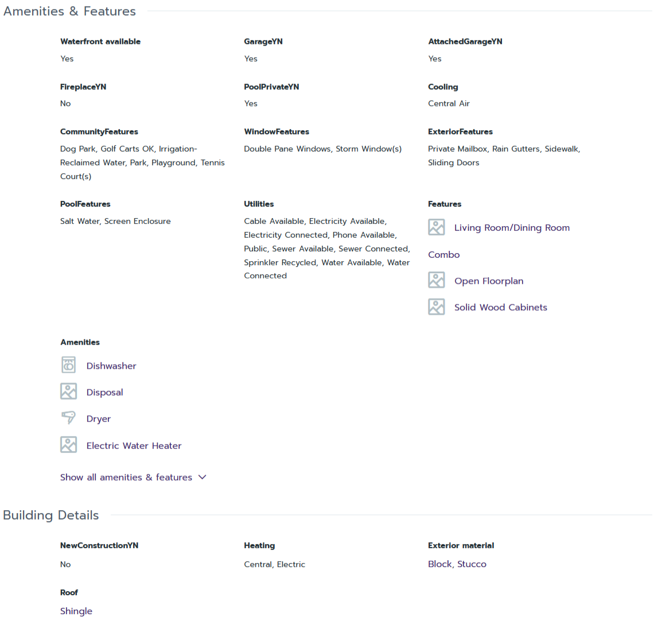Open the Living Room/Dining Room link
The image size is (658, 644).
tap(512, 228)
